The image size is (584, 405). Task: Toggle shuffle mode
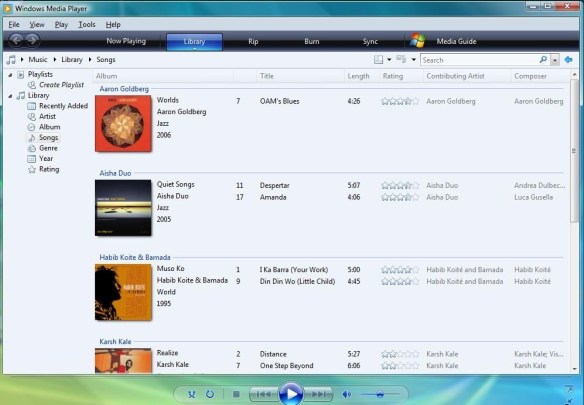191,394
